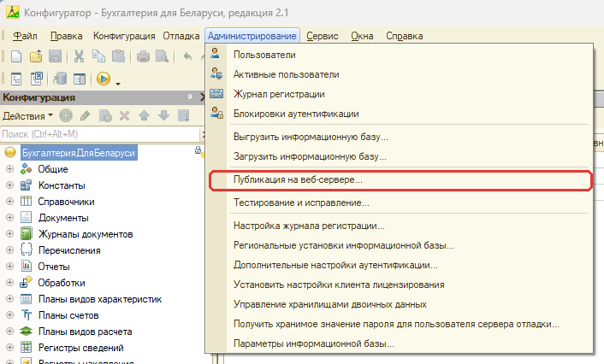Choose Параметры информационной базы
Viewport: 604px width, 364px height.
point(399,343)
